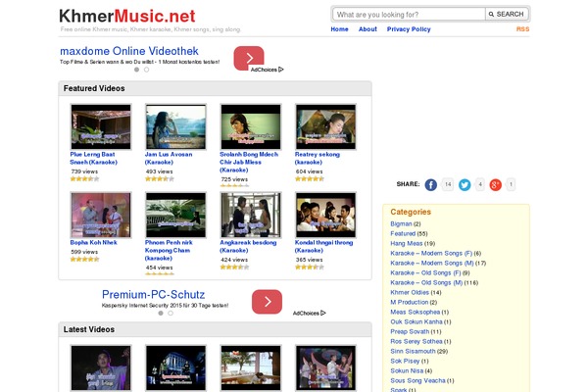
Task: Open the Ros Serey Sothea category
Action: 416,341
